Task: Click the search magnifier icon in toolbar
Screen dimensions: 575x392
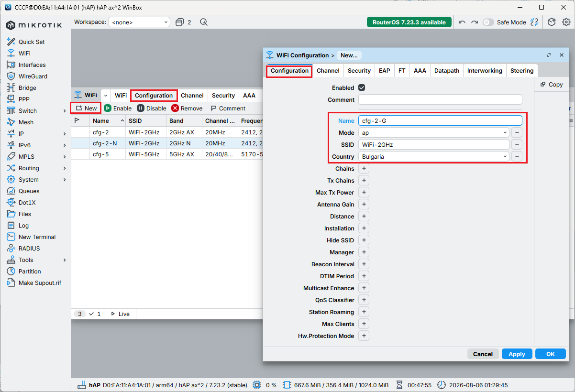Action: (x=204, y=22)
